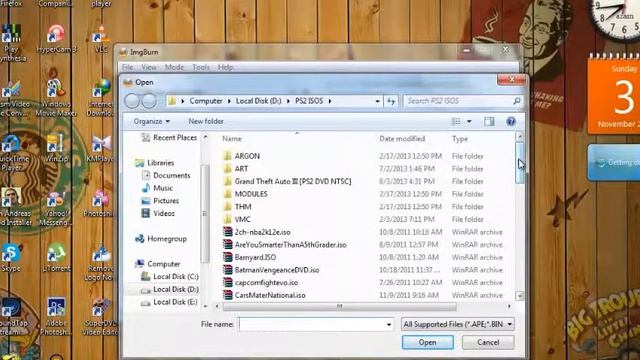640x360 pixels.
Task: Sort by Date modified column header
Action: [402, 139]
